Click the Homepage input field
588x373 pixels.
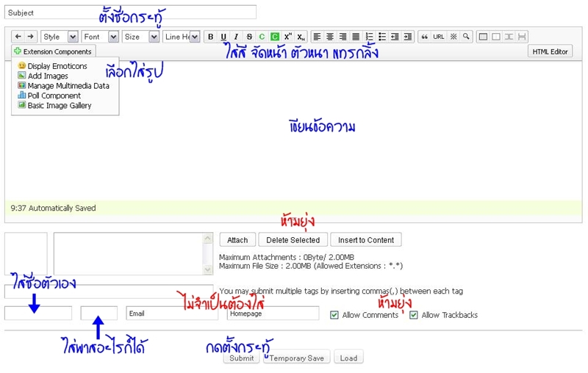[x=273, y=313]
